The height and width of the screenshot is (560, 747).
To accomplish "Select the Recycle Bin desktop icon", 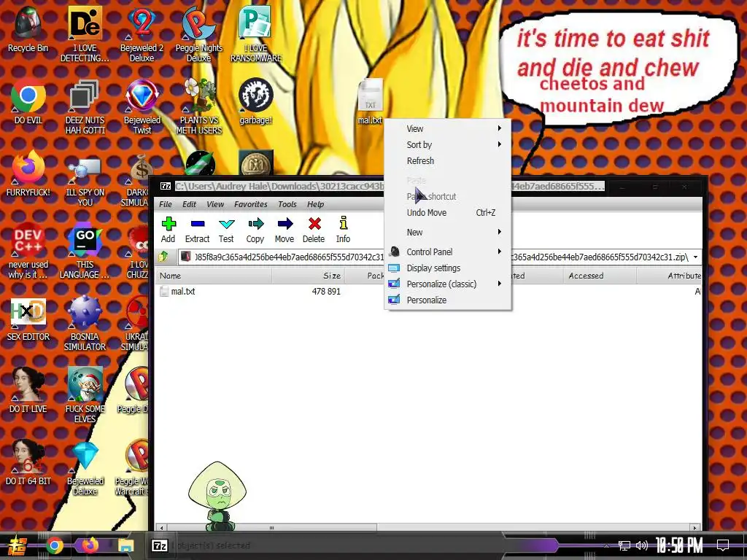I will pyautogui.click(x=28, y=30).
